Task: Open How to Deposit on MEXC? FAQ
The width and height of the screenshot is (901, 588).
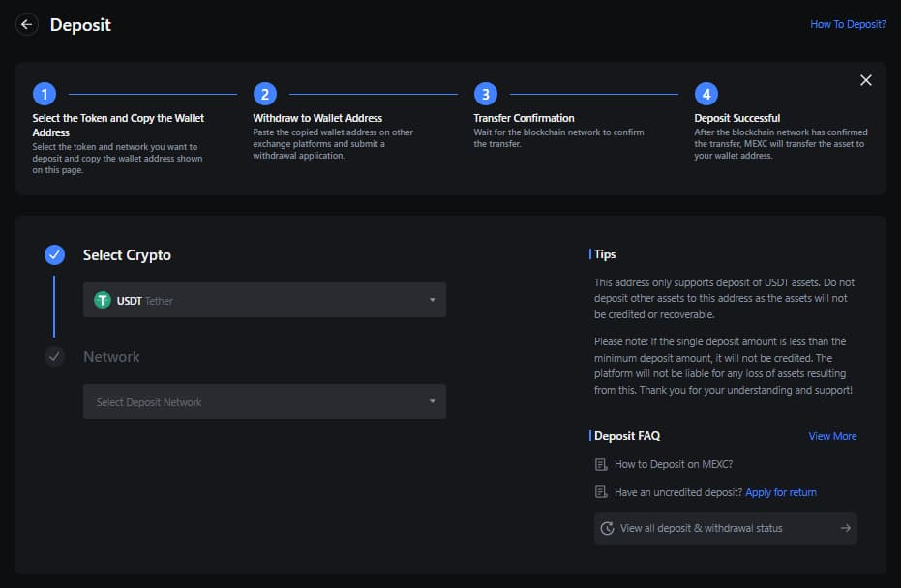Action: [x=675, y=465]
